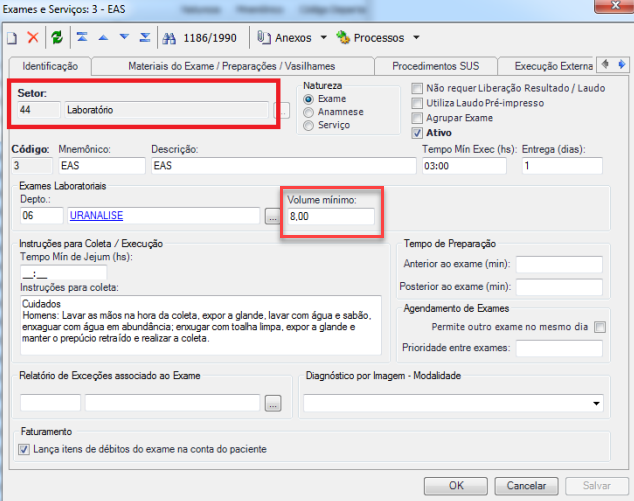Open Relatório de Exceções lookup ellipsis button

(x=273, y=403)
